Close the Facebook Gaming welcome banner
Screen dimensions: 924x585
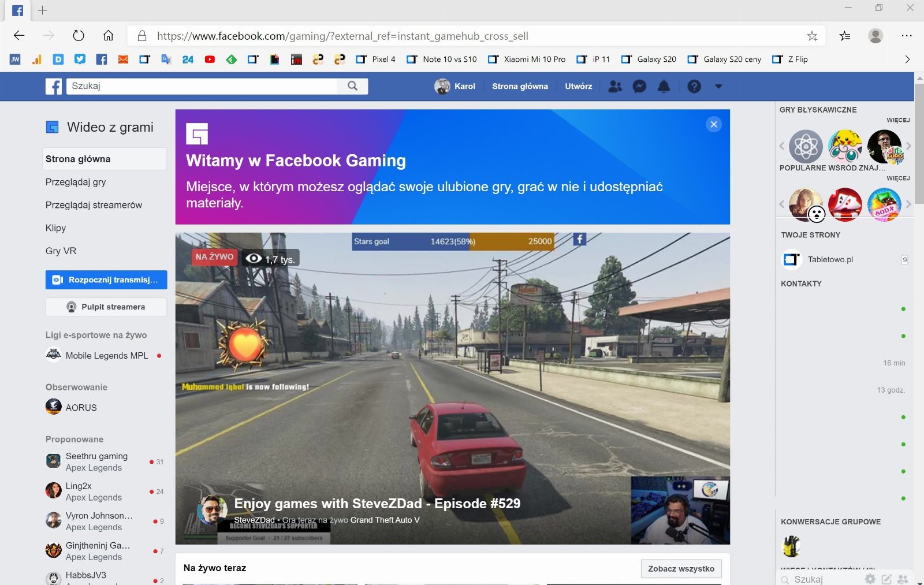[714, 124]
